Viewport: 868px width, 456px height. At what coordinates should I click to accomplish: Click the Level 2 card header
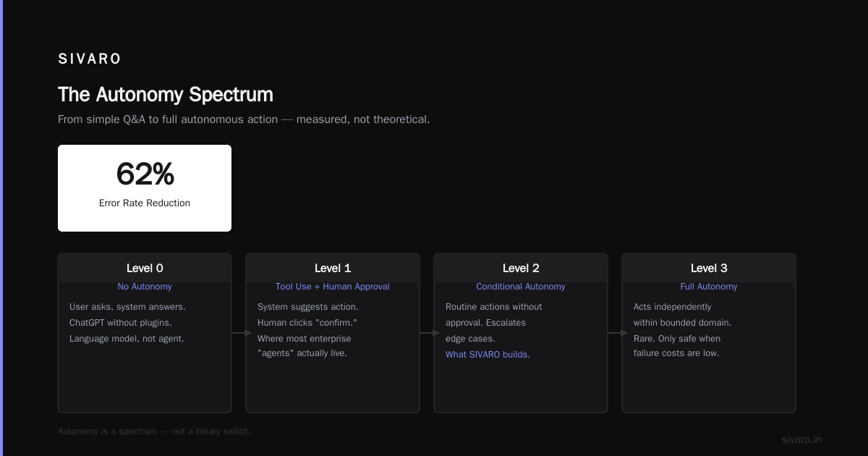tap(521, 268)
